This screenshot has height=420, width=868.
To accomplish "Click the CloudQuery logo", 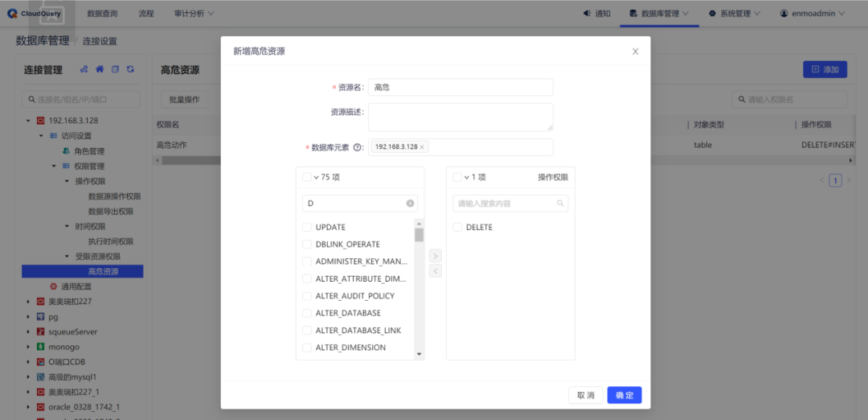I will coord(35,14).
